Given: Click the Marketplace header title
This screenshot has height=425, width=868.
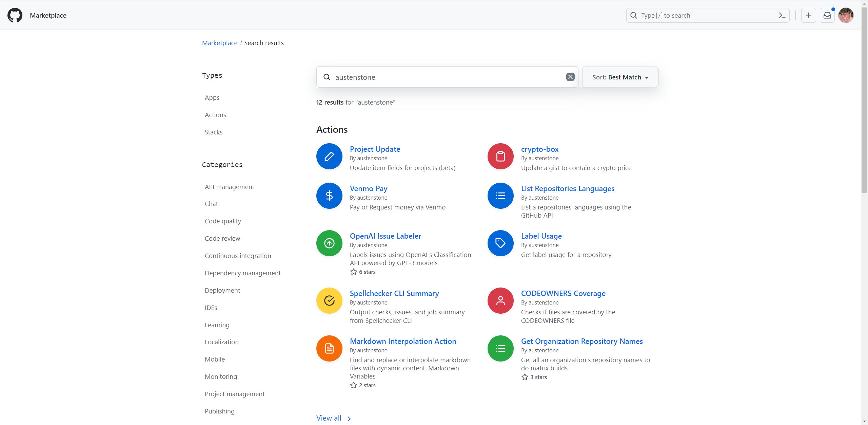Looking at the screenshot, I should tap(48, 15).
